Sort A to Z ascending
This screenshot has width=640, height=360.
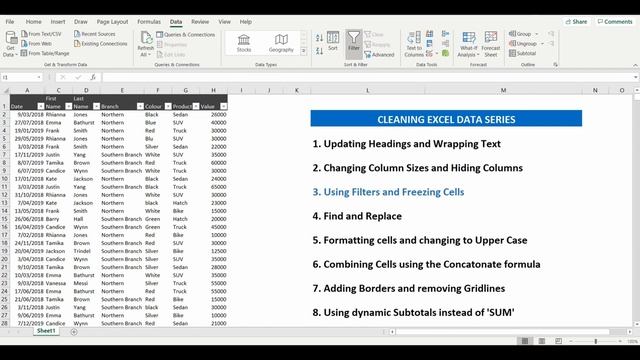tap(319, 38)
